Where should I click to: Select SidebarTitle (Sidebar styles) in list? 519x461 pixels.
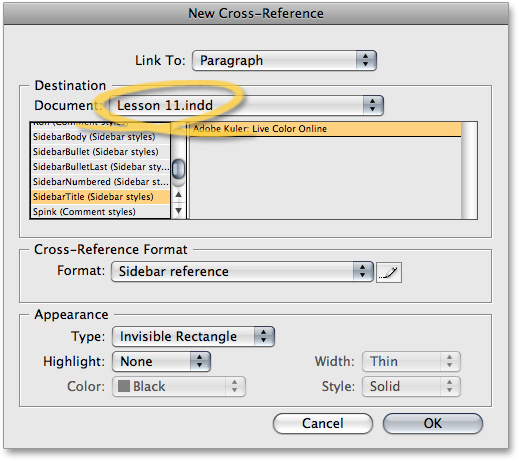pyautogui.click(x=100, y=197)
